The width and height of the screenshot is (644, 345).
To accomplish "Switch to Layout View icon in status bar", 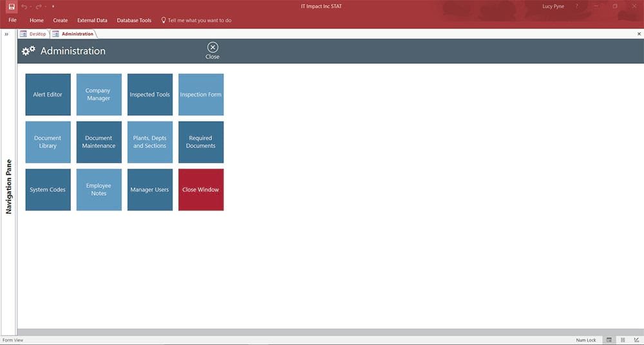I will (x=623, y=340).
